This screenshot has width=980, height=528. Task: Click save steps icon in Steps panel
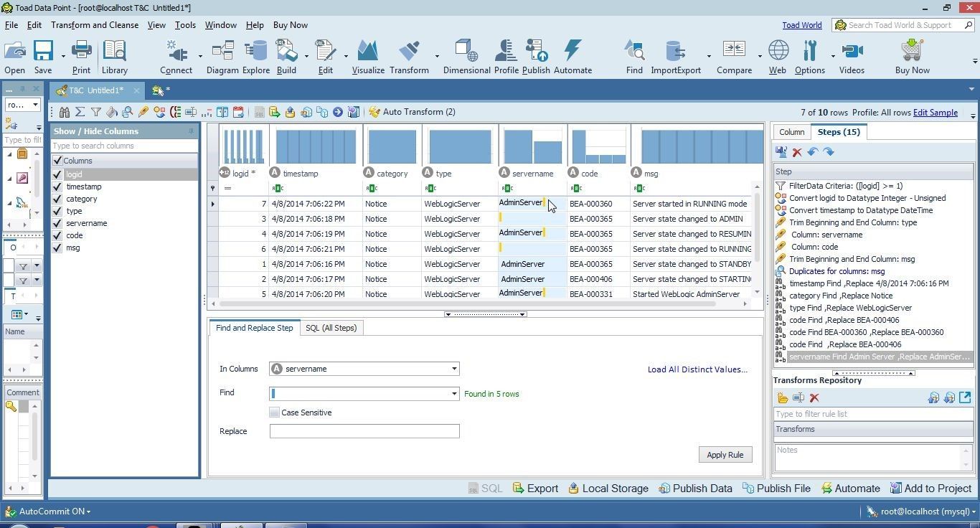point(781,152)
